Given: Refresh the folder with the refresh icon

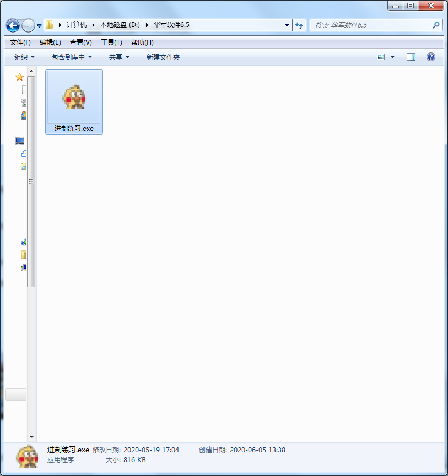Looking at the screenshot, I should [x=299, y=25].
